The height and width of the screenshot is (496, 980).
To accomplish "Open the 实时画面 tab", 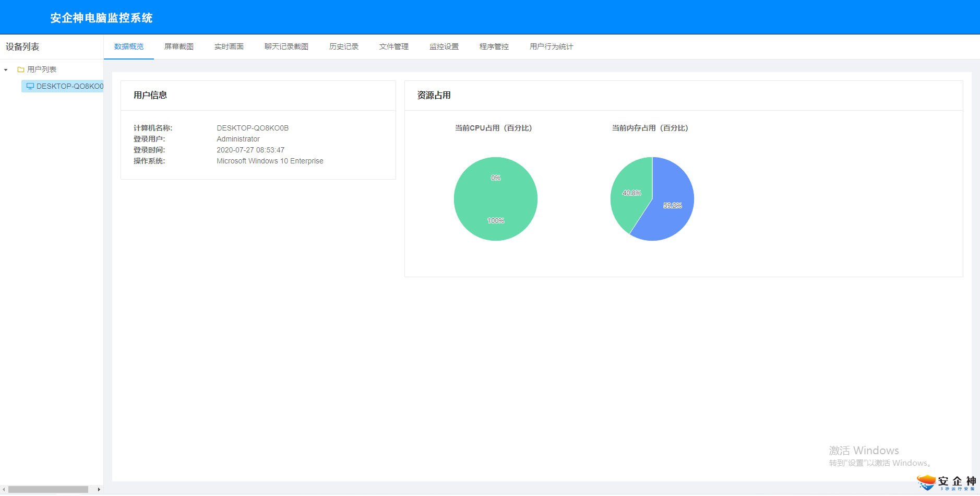I will [x=229, y=46].
